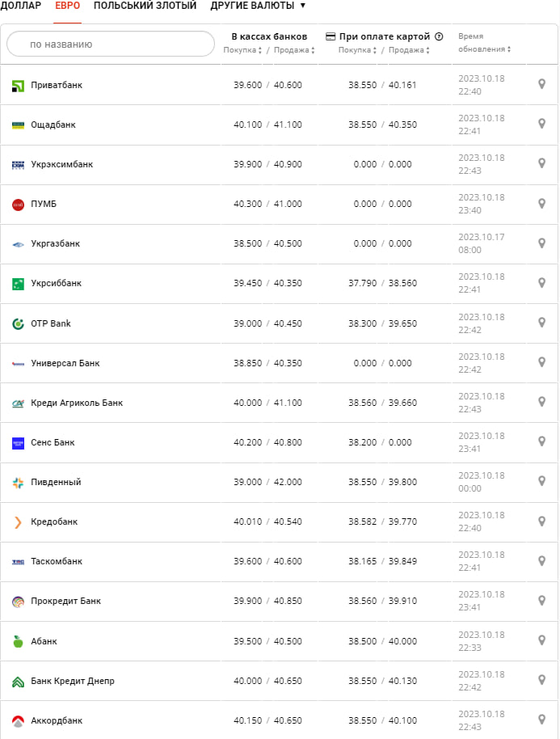
Task: Click the help icon beside При оплате картой
Action: point(439,36)
